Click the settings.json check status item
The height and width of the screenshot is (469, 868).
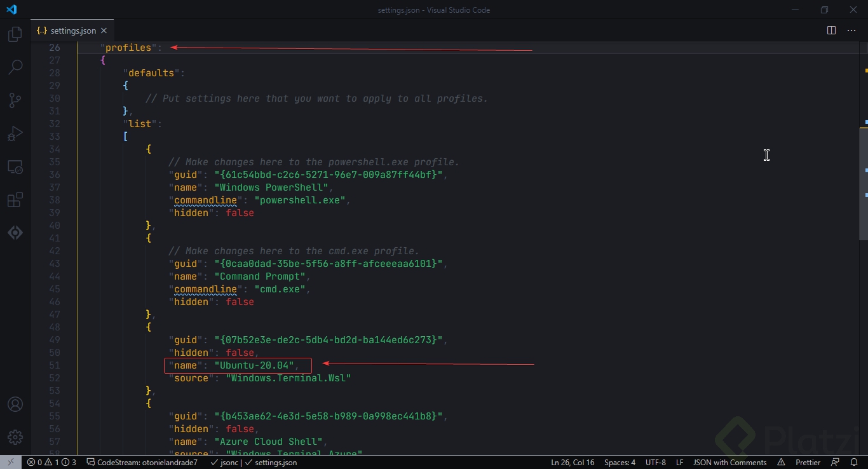(x=271, y=463)
